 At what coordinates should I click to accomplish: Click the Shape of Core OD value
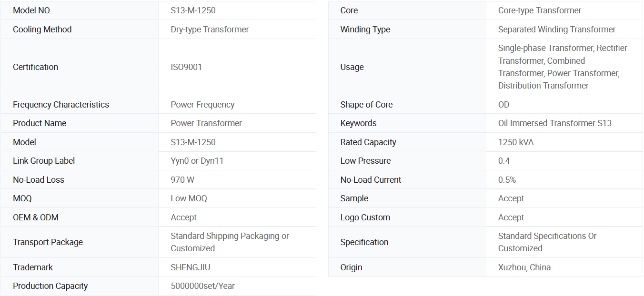(x=503, y=105)
